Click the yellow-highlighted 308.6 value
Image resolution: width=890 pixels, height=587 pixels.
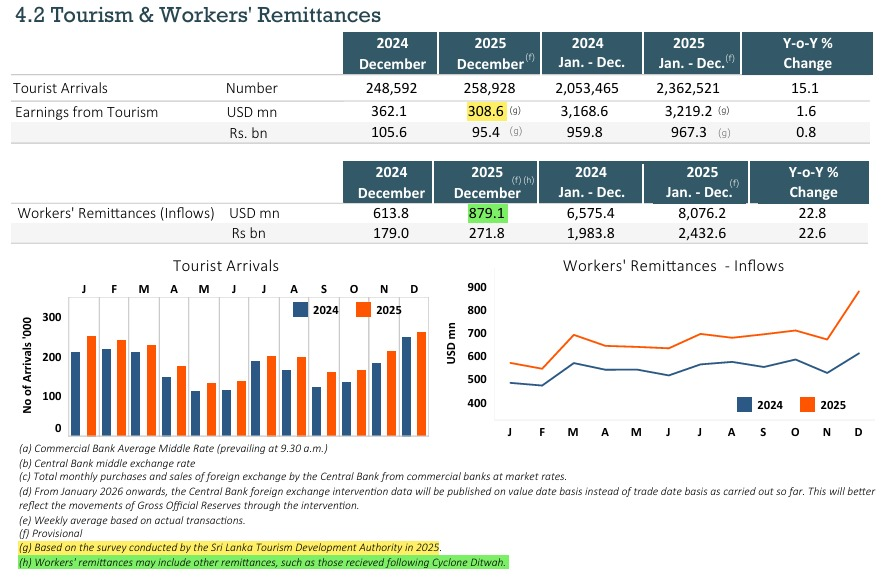click(x=485, y=112)
